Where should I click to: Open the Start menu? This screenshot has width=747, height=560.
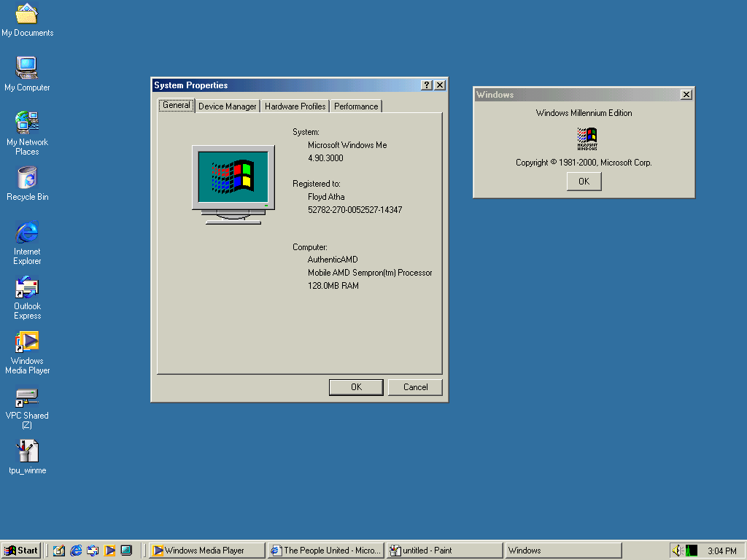(x=21, y=551)
